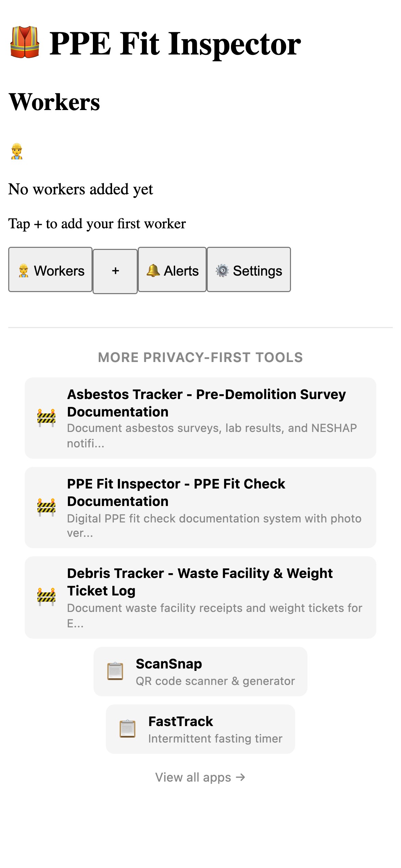
Task: Switch to the Workers view
Action: pos(50,270)
